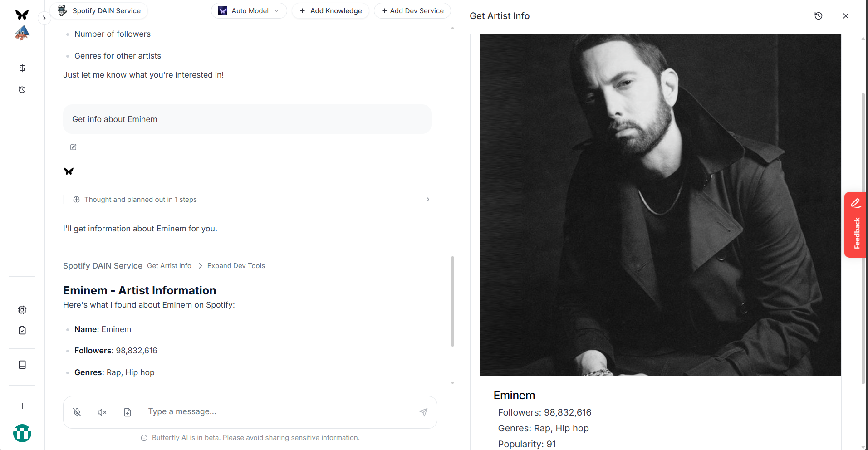
Task: Click 'Name: Eminem' in chat response
Action: (103, 329)
